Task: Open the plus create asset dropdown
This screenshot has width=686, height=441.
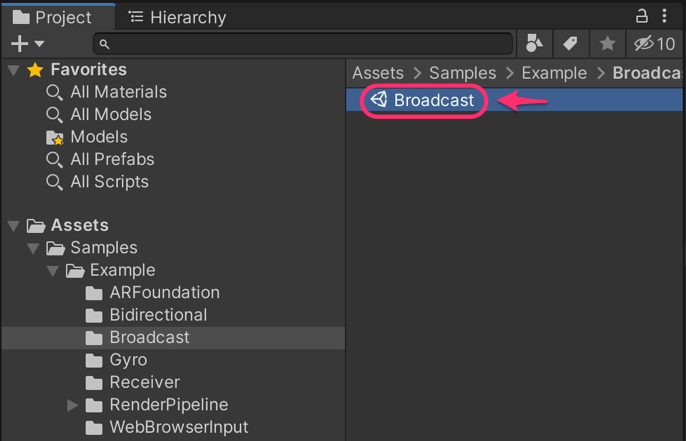Action: pos(27,44)
